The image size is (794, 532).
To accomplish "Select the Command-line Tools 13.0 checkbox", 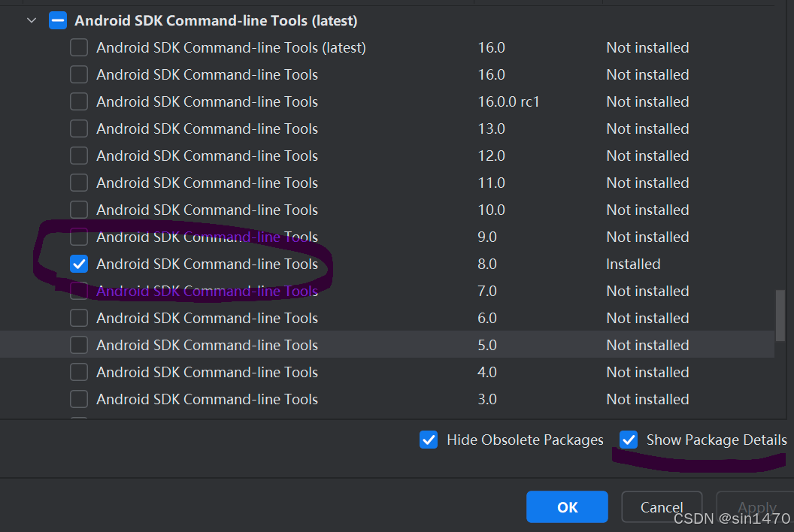I will [x=79, y=128].
